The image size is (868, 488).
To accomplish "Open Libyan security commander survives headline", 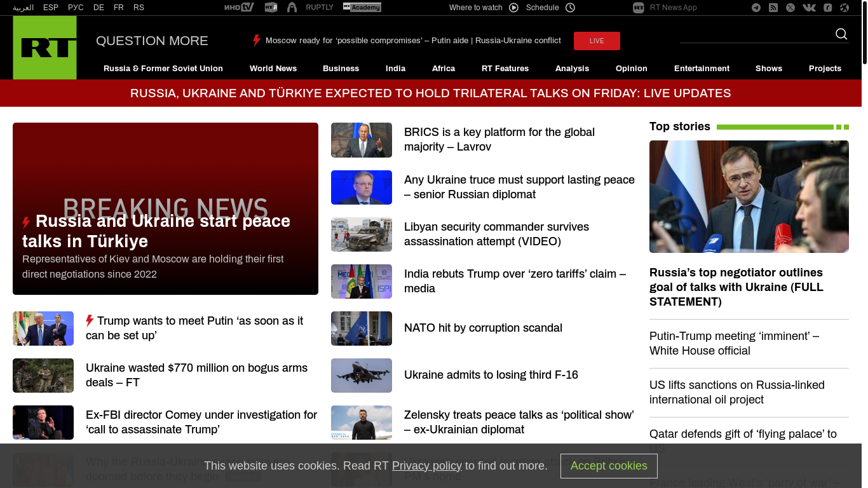I will tap(496, 234).
